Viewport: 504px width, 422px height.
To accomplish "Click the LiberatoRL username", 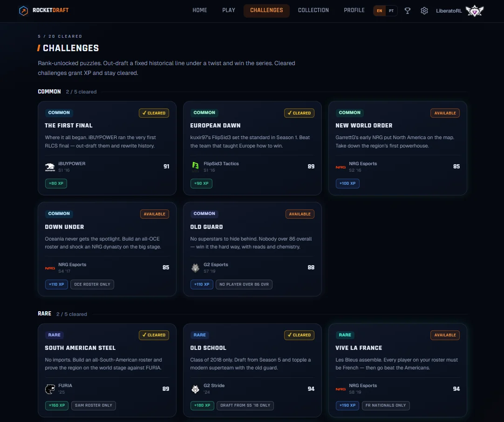I will (449, 11).
